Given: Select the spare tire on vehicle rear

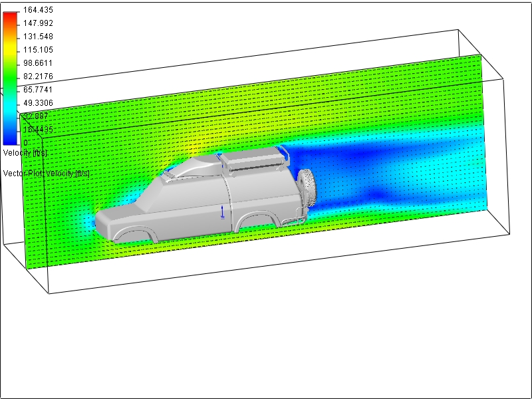Looking at the screenshot, I should click(x=308, y=186).
